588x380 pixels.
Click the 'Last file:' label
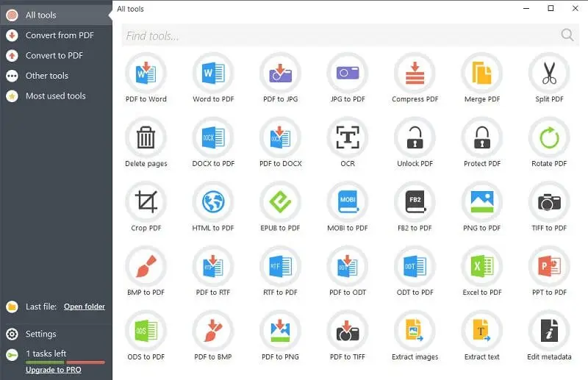pyautogui.click(x=41, y=306)
